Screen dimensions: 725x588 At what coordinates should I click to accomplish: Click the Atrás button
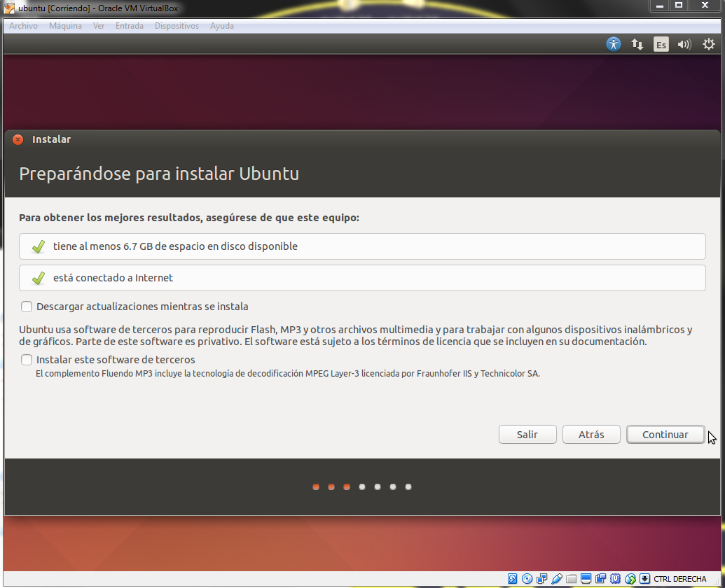point(591,434)
